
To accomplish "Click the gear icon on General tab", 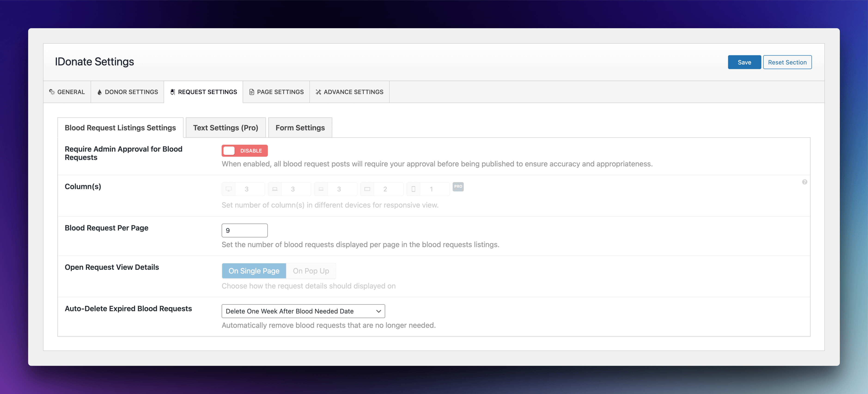I will click(52, 92).
